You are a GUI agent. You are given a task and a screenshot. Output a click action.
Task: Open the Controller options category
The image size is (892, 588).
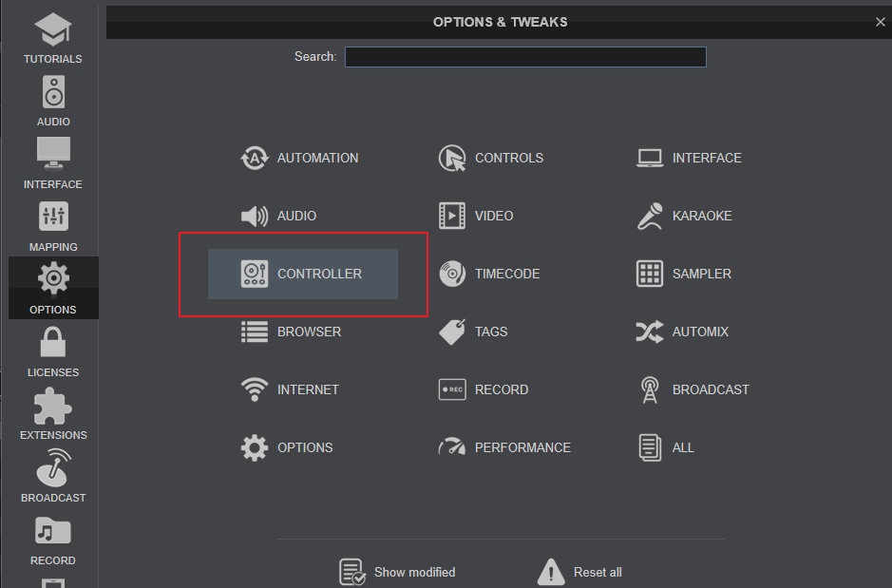[303, 274]
